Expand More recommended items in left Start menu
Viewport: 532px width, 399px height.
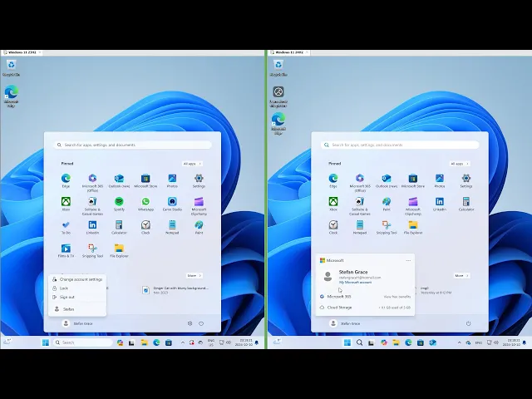[194, 275]
